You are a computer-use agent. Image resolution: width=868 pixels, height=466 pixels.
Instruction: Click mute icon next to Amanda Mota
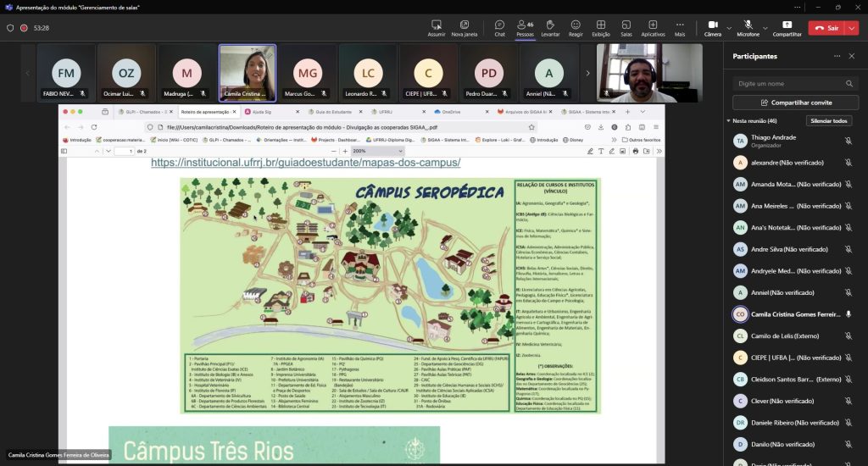[x=848, y=185]
